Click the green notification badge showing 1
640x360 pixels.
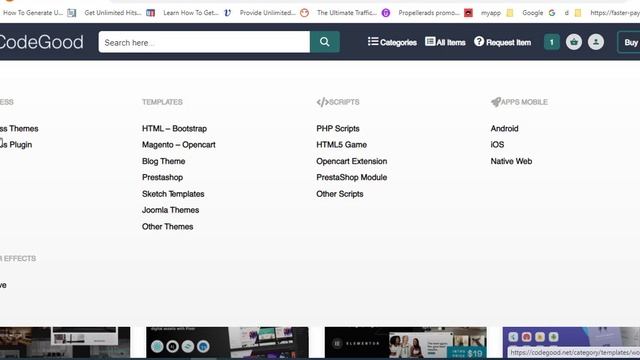[551, 42]
